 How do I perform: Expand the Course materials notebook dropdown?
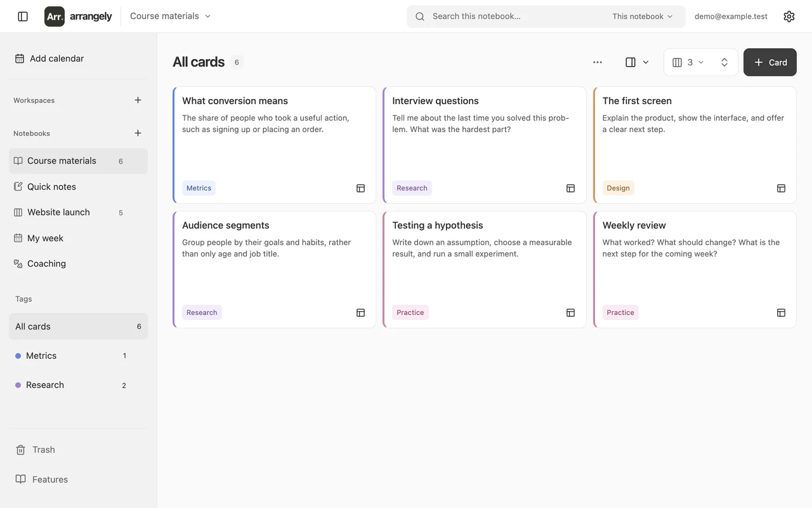click(x=171, y=16)
